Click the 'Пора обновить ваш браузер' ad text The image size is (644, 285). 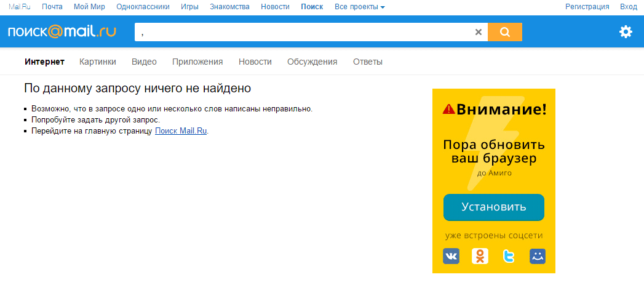(494, 152)
